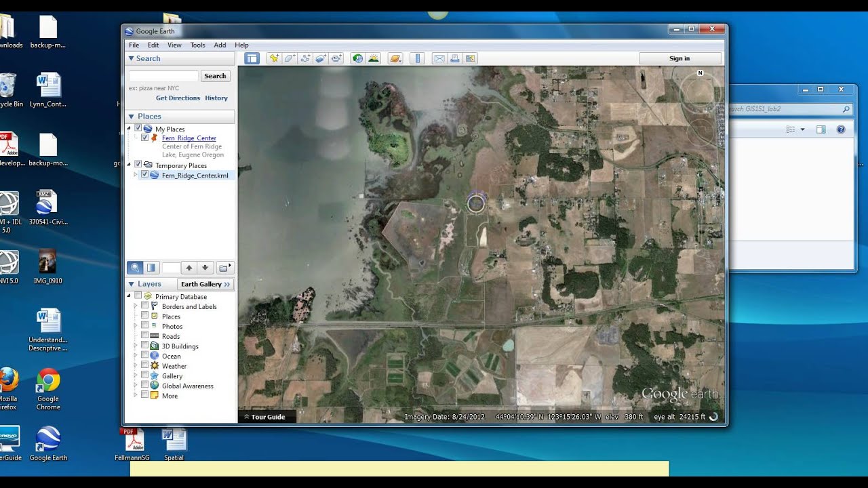Open the Google Earth desktop shortcut
The width and height of the screenshot is (868, 488).
[48, 444]
